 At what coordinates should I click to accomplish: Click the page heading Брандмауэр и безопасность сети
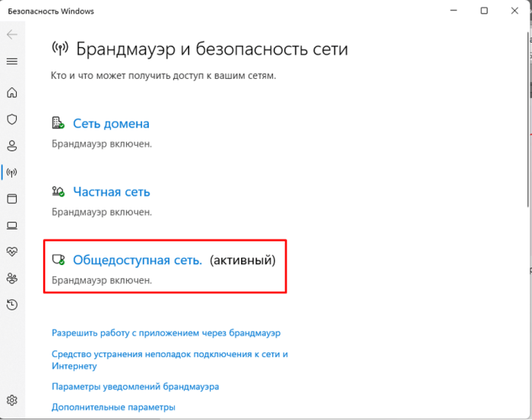click(212, 49)
